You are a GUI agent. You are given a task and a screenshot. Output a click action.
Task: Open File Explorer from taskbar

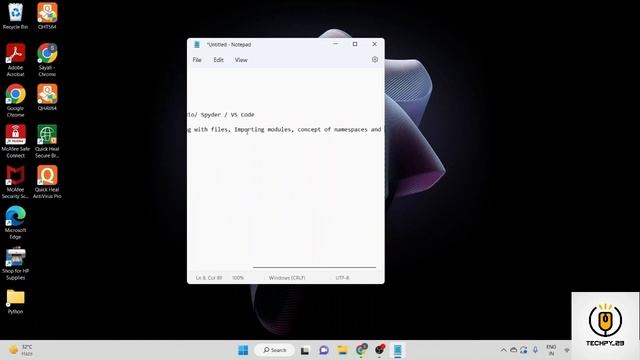click(343, 350)
